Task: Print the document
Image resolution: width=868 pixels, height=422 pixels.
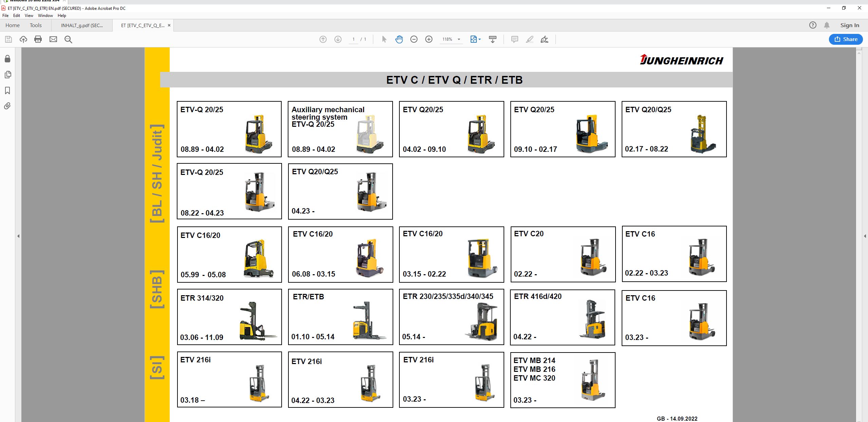Action: [38, 39]
